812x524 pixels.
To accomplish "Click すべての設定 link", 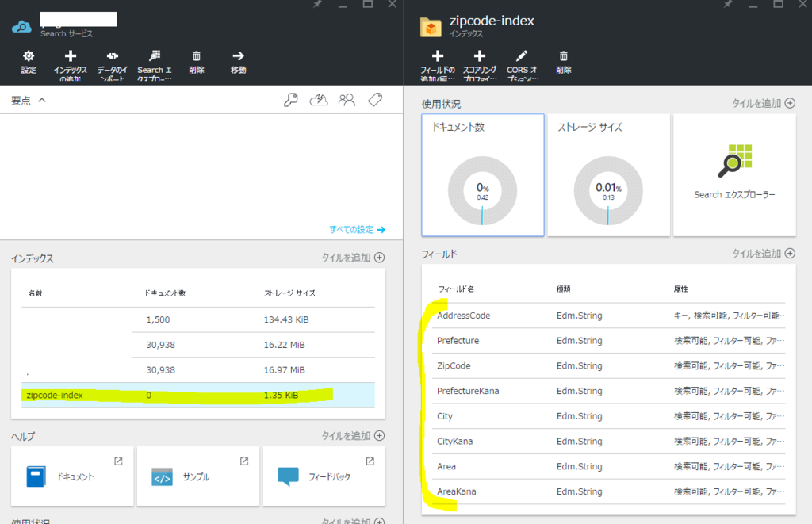I will tap(357, 229).
